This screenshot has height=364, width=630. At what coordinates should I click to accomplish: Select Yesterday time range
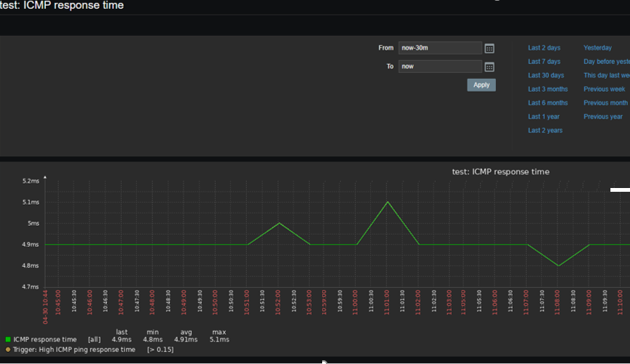598,48
